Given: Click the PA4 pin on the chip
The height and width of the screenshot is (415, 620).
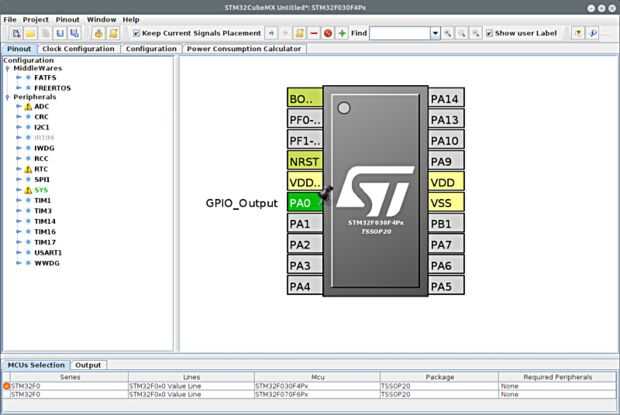Looking at the screenshot, I should coord(304,287).
